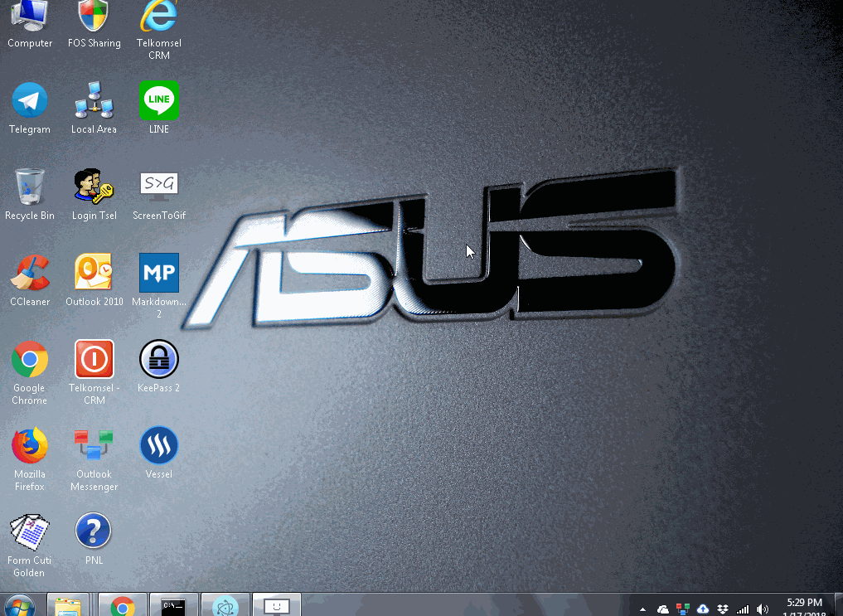Switch to the active smiley-screen taskbar app

point(276,605)
